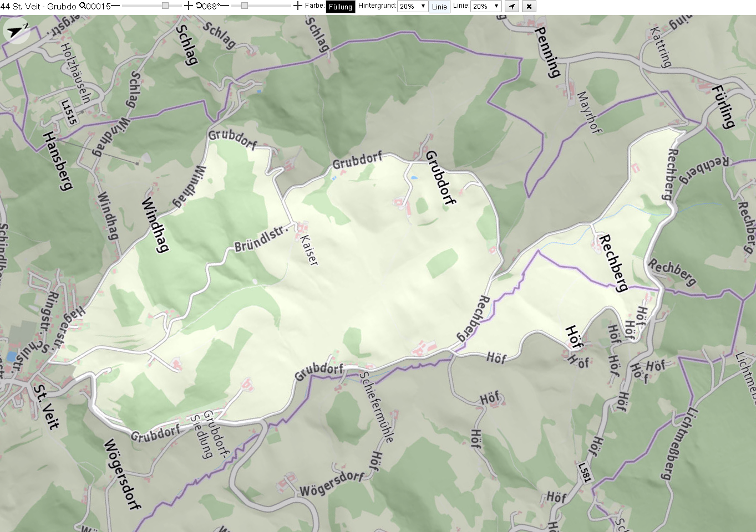Click the rotation slider handle

(245, 6)
